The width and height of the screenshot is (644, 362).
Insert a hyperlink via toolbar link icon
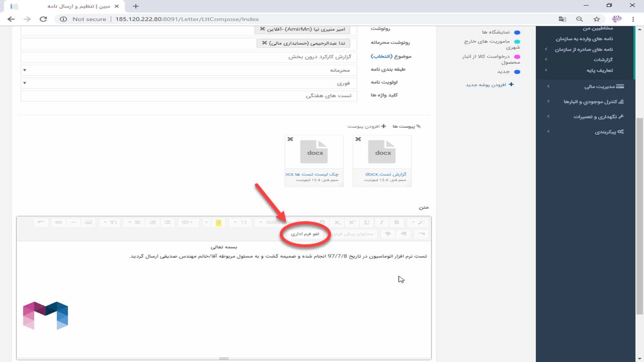[x=59, y=222]
